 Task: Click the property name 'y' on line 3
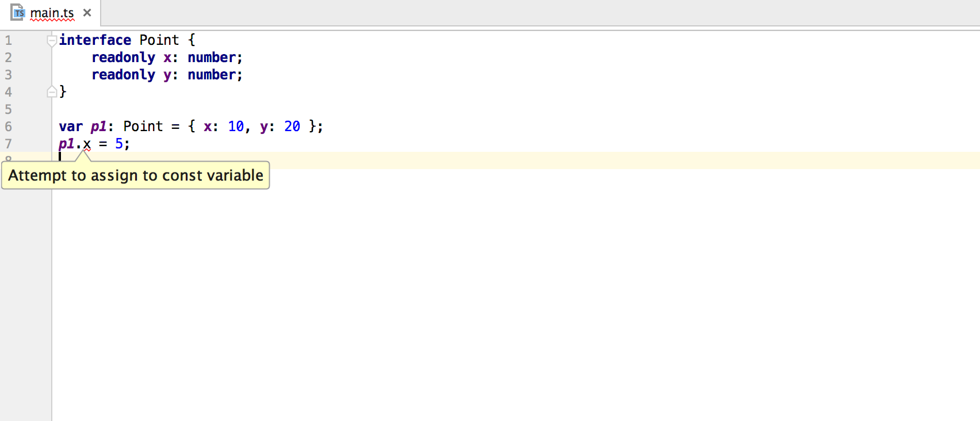(x=167, y=76)
